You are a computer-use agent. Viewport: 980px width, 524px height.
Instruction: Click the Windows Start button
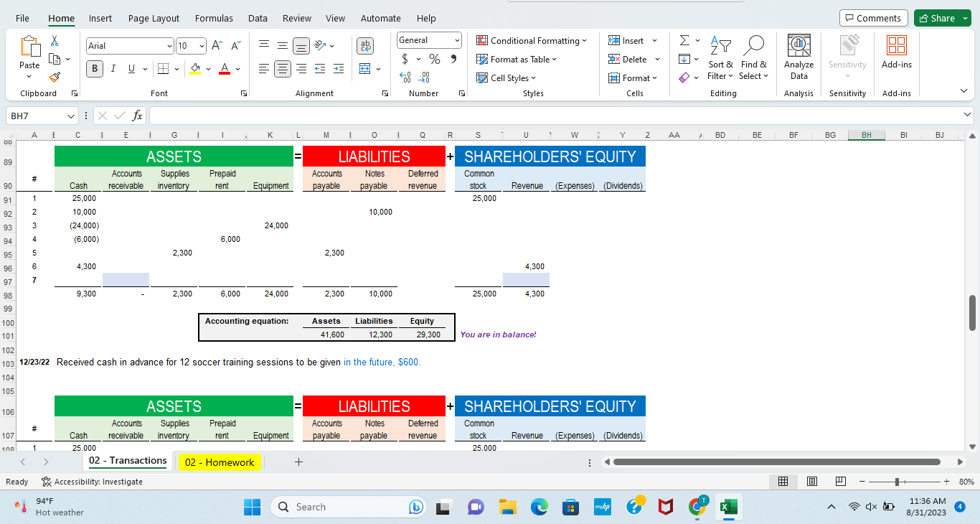[253, 507]
